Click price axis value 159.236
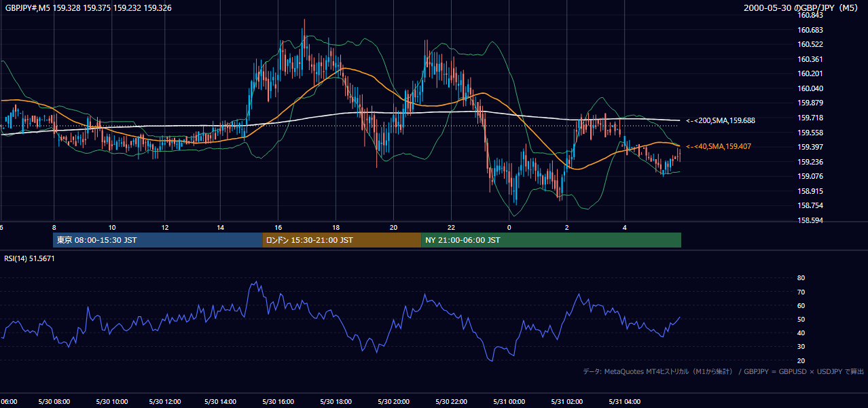Viewport: 868px width, 408px height. pyautogui.click(x=810, y=162)
